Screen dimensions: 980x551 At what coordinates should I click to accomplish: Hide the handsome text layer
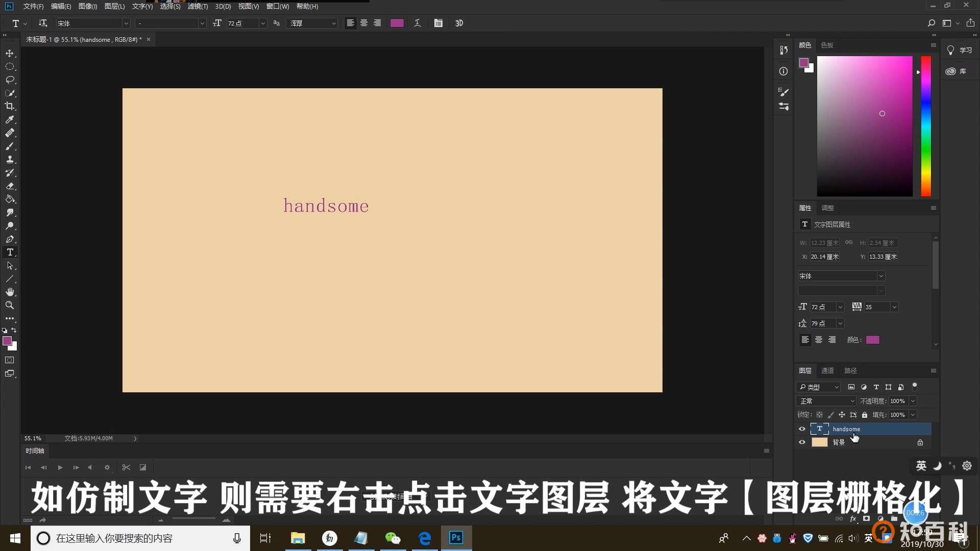tap(802, 429)
